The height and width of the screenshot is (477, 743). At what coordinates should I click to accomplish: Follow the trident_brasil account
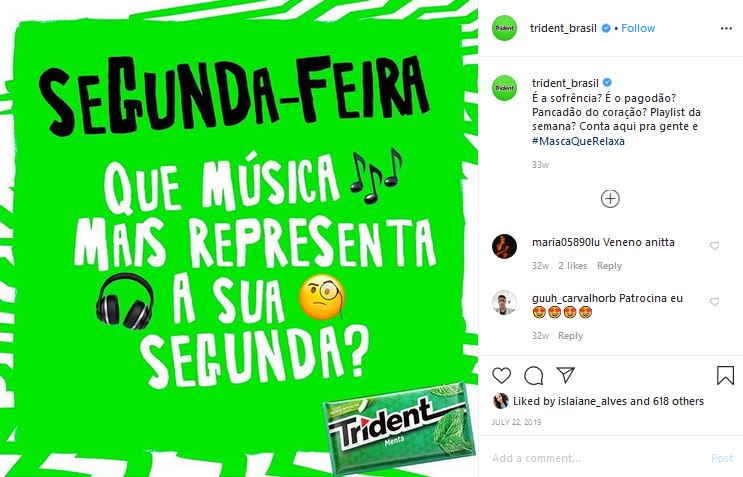pyautogui.click(x=638, y=28)
